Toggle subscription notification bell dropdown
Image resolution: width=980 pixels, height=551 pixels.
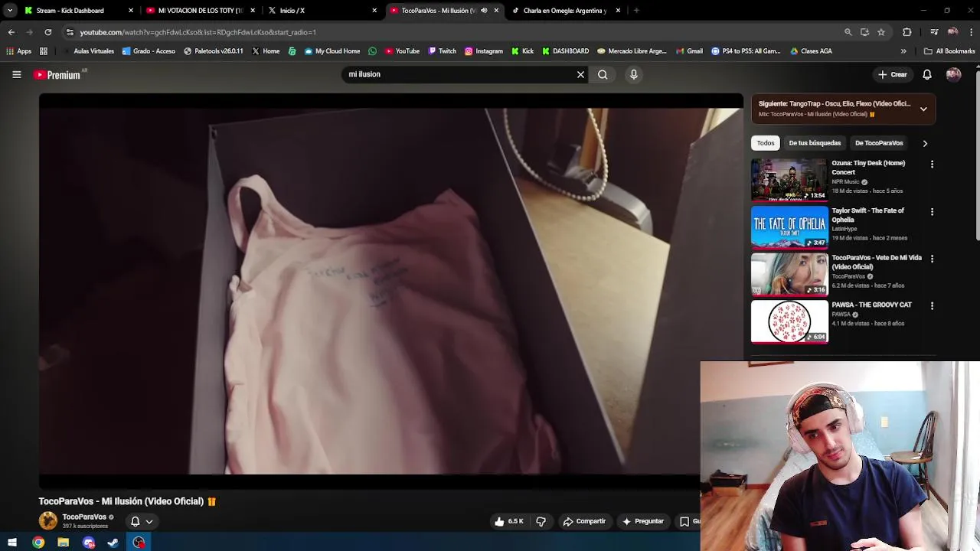tap(142, 521)
